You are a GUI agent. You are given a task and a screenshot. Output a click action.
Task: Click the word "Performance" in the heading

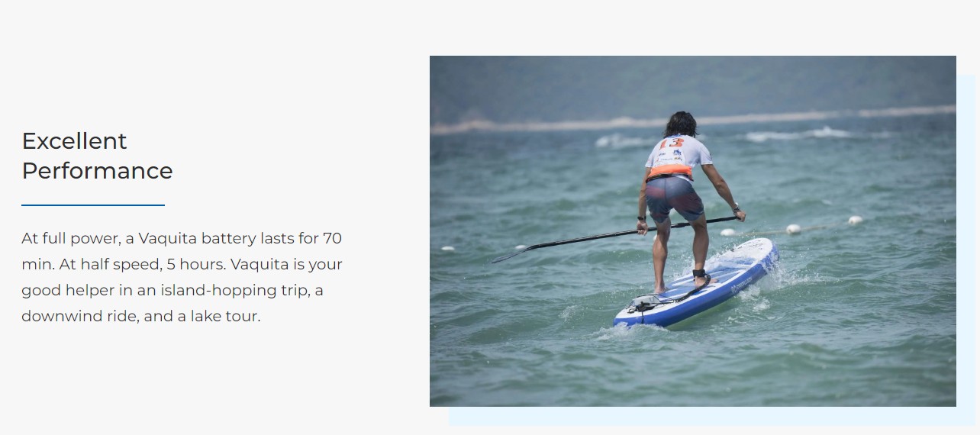click(x=97, y=171)
